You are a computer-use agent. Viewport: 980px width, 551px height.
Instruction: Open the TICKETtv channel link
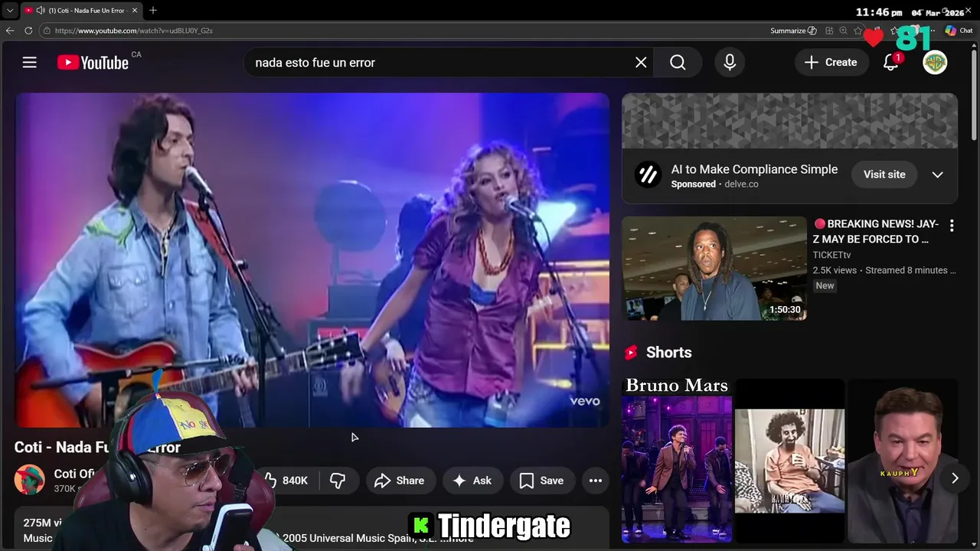point(831,255)
